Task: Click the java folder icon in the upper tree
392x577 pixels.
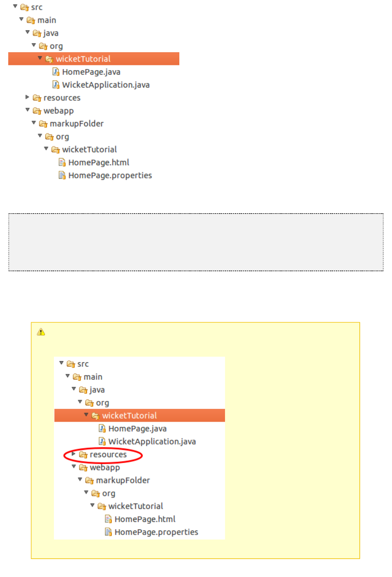Action: 37,33
